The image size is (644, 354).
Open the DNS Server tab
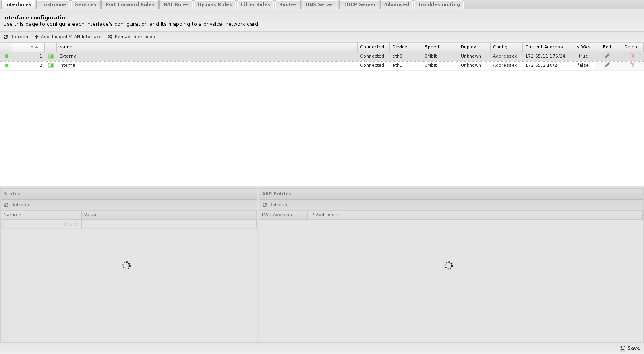click(320, 4)
